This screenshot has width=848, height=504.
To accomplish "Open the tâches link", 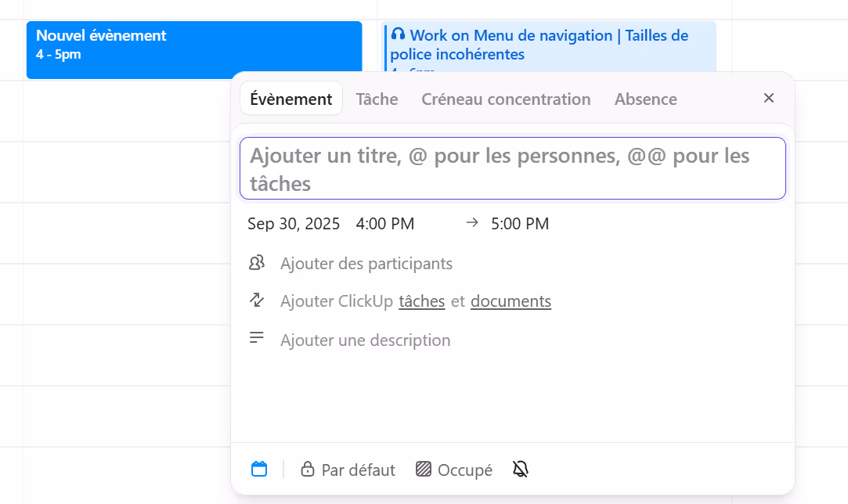I will [x=421, y=301].
